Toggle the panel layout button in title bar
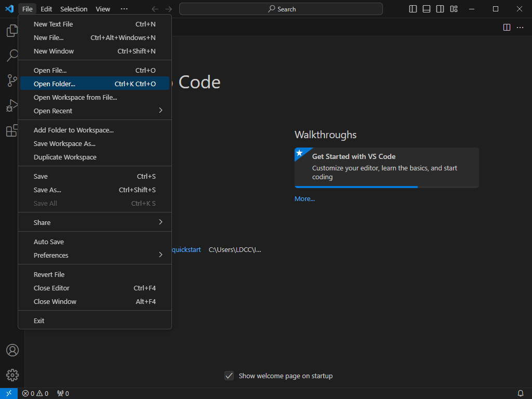The height and width of the screenshot is (399, 532). [x=427, y=9]
